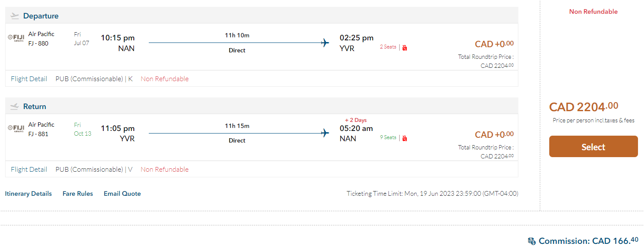Click the commission coins icon
This screenshot has width=644, height=249.
click(532, 241)
